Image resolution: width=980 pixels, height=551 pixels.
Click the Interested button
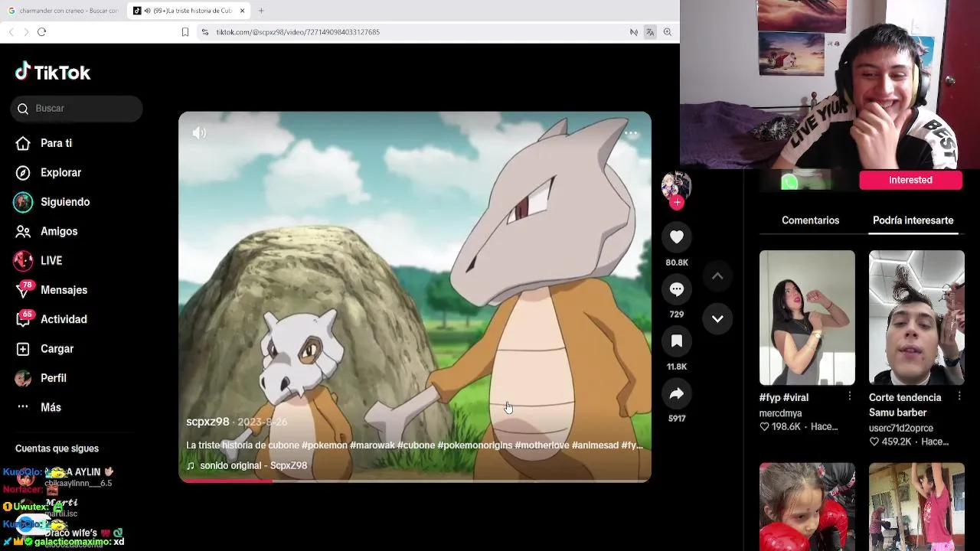pos(910,180)
